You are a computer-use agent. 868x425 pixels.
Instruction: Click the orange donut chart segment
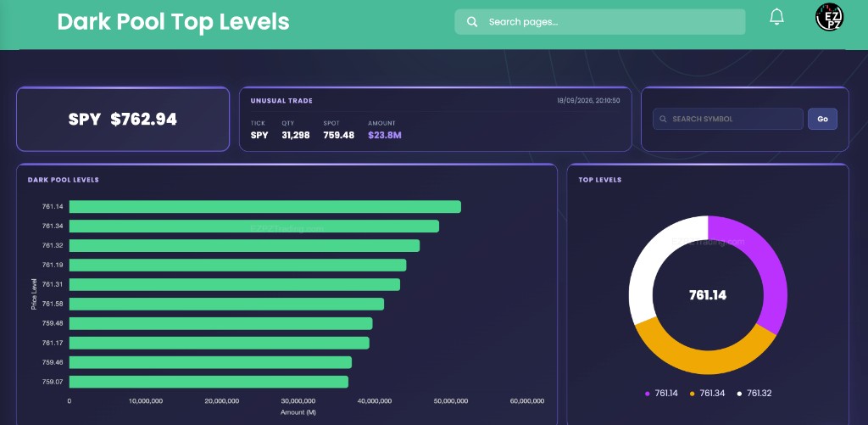coord(704,362)
